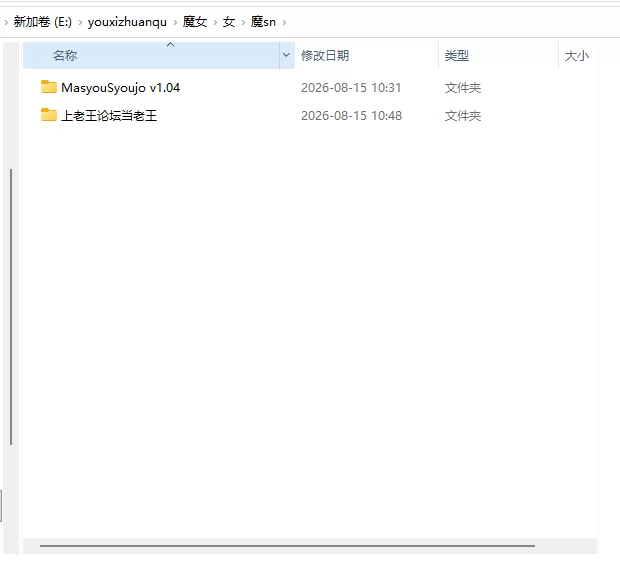
Task: Click 魔sn in the breadcrumb path
Action: coord(263,22)
